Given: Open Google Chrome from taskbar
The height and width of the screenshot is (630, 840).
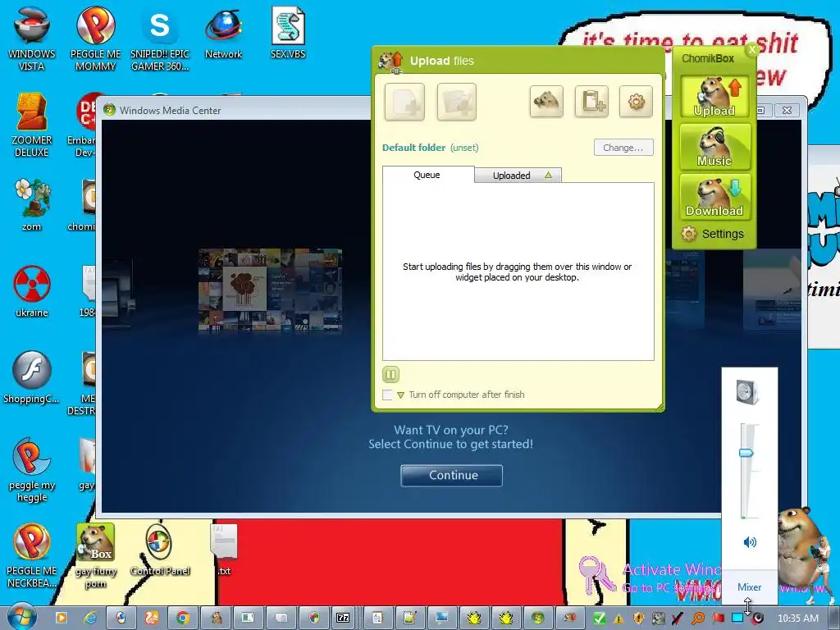Looking at the screenshot, I should tap(183, 619).
